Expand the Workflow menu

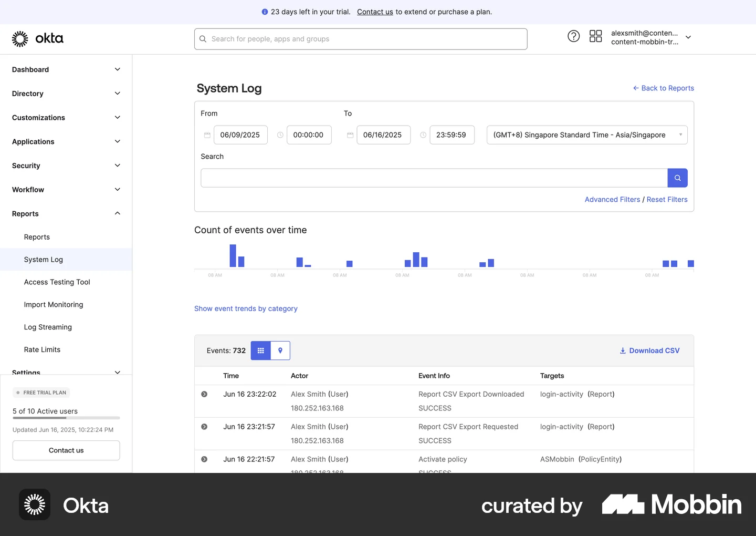click(66, 190)
